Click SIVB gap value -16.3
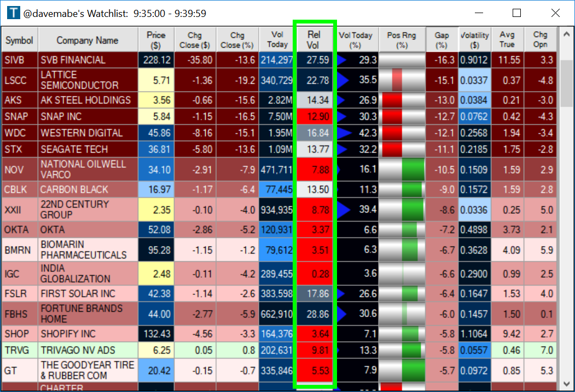Screen dimensions: 575x392 [x=442, y=60]
